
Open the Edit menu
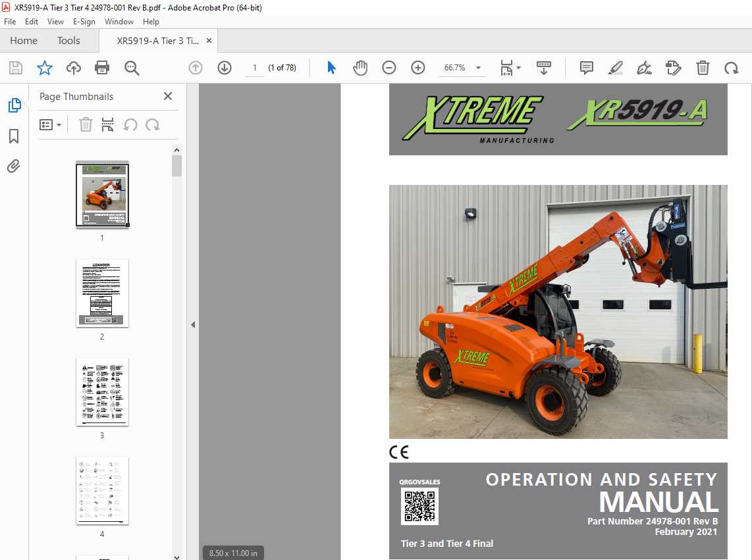(32, 22)
